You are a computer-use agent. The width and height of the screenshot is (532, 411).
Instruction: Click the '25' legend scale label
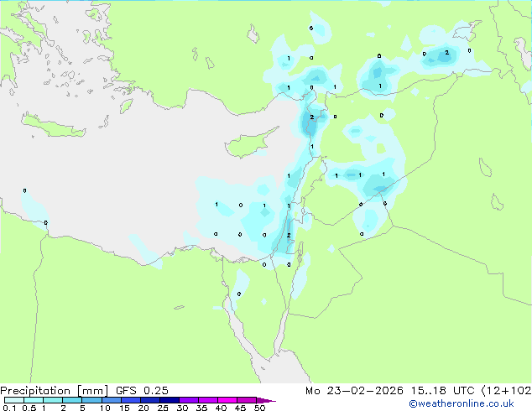163,408
